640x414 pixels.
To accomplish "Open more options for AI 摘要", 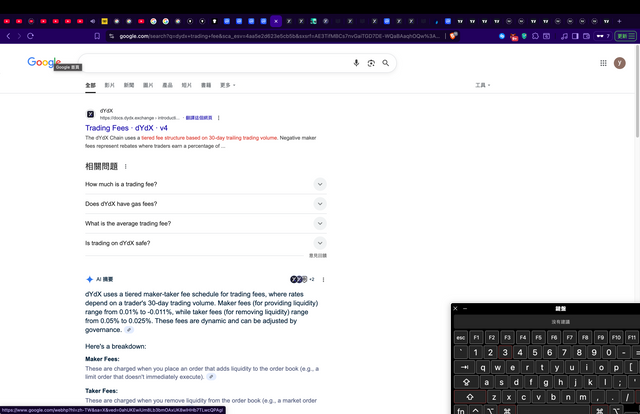I will (323, 280).
